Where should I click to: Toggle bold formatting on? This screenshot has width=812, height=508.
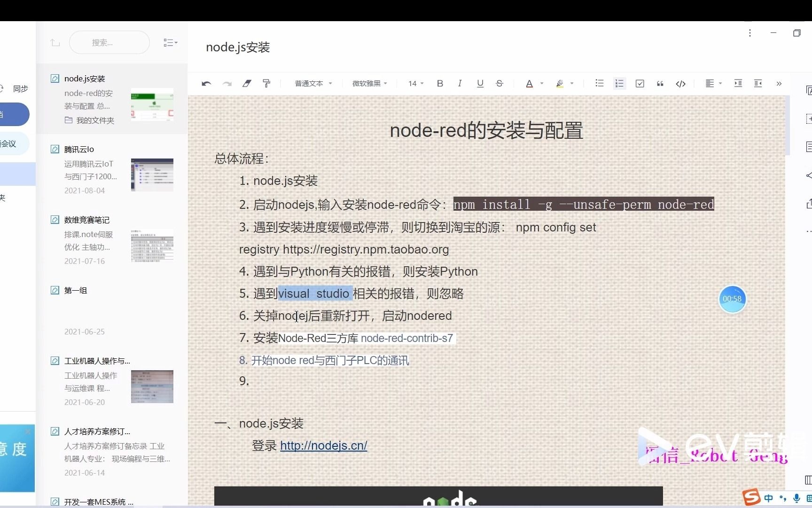tap(440, 83)
